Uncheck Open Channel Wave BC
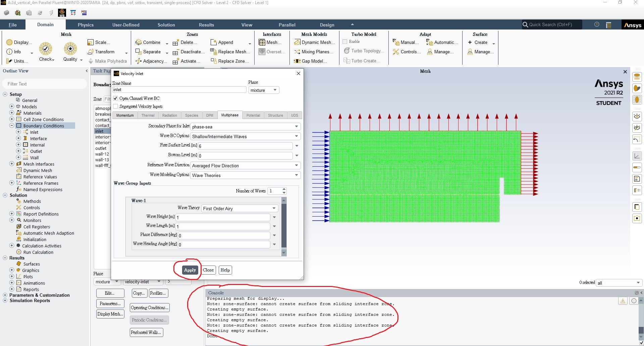 pos(116,98)
